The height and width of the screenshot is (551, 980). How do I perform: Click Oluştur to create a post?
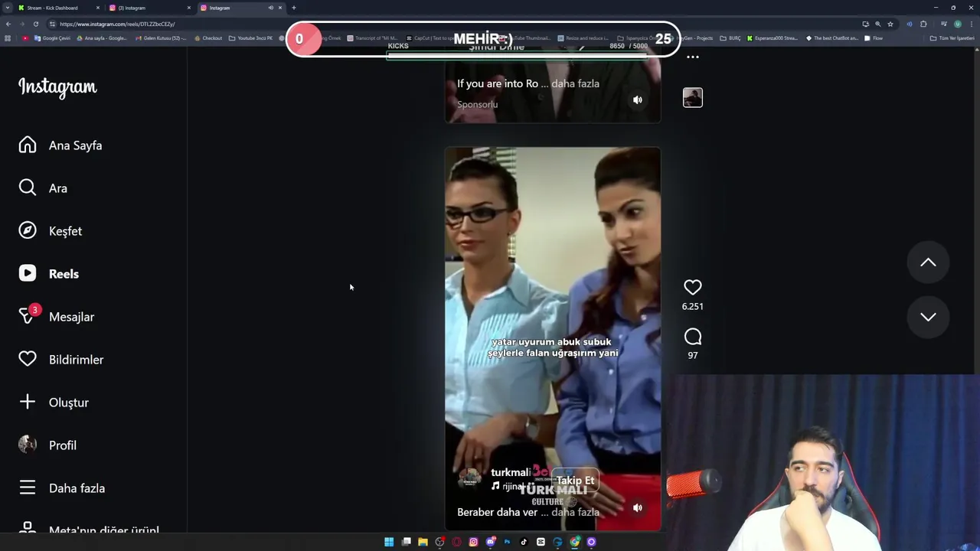54,403
